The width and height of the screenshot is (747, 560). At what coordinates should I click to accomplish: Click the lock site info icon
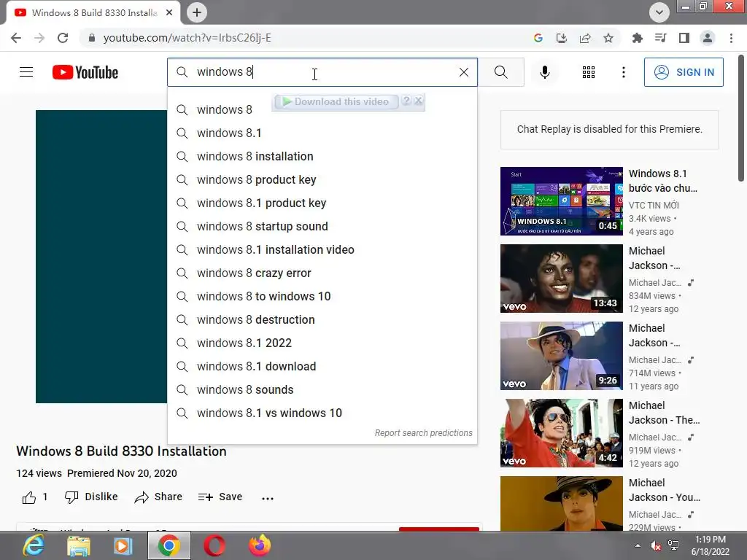[92, 38]
